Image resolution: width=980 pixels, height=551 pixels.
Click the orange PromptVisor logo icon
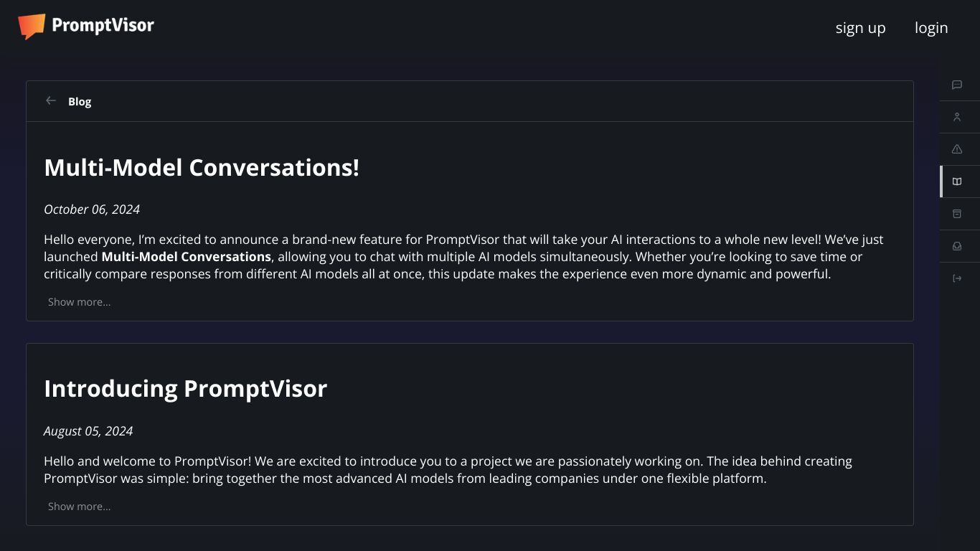(32, 27)
